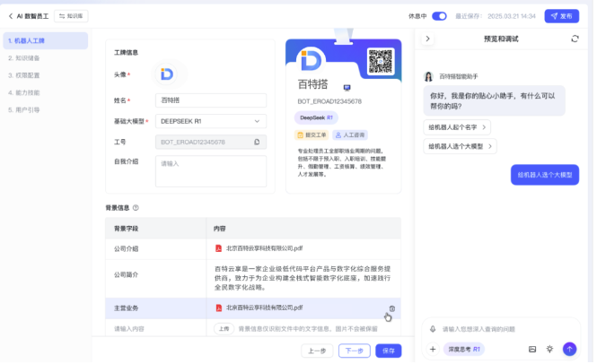
Task: Publish the bot with 发布 button
Action: click(562, 16)
